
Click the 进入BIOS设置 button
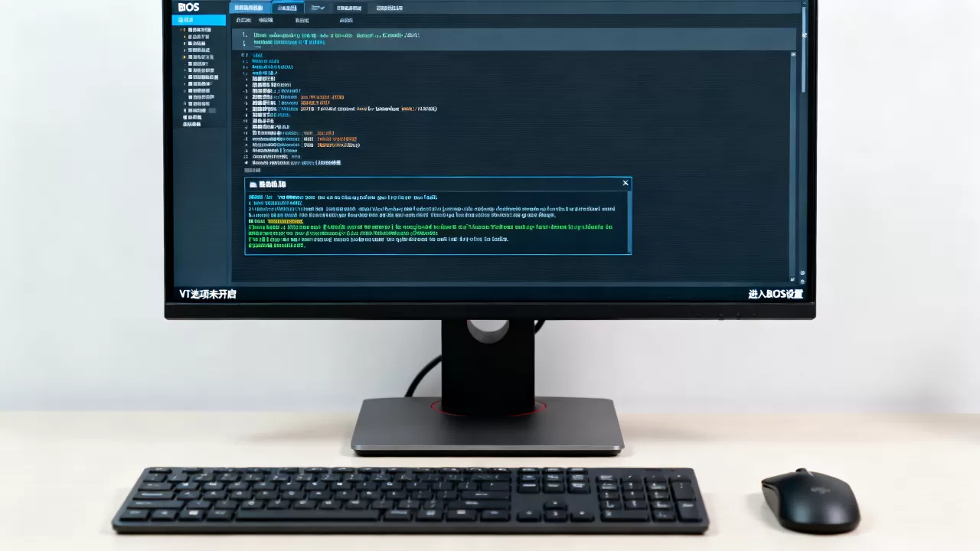point(776,294)
